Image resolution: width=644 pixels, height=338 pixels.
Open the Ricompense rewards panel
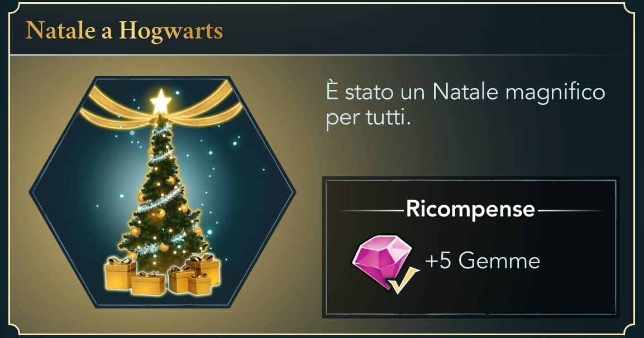(471, 247)
